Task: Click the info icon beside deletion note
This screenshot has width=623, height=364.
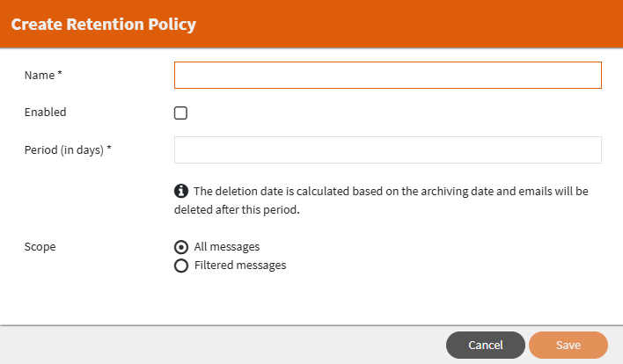Action: [181, 191]
